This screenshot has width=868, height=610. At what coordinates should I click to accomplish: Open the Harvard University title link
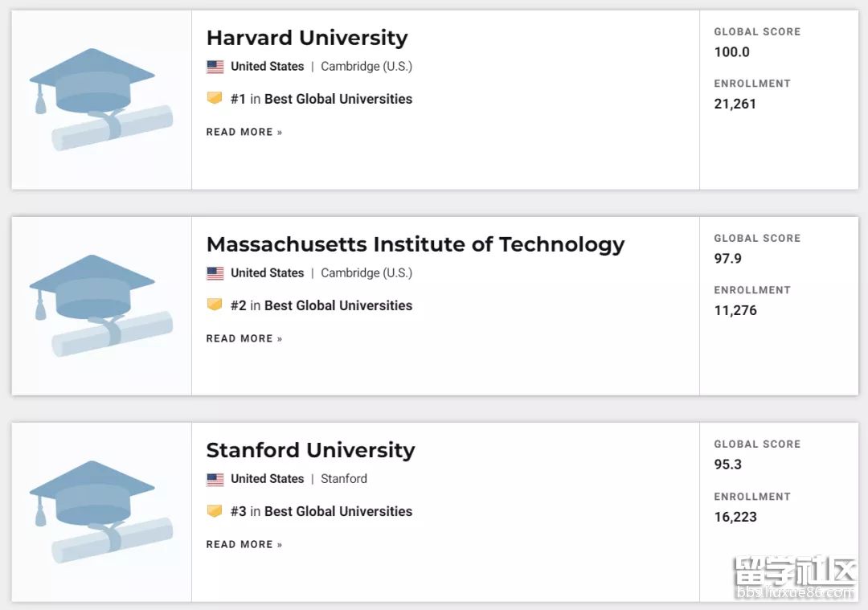307,38
